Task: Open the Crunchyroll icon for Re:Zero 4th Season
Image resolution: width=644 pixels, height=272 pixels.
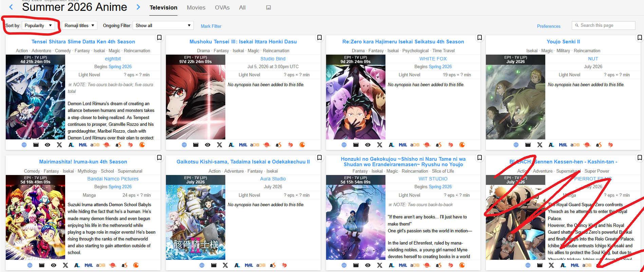Action: (462, 145)
